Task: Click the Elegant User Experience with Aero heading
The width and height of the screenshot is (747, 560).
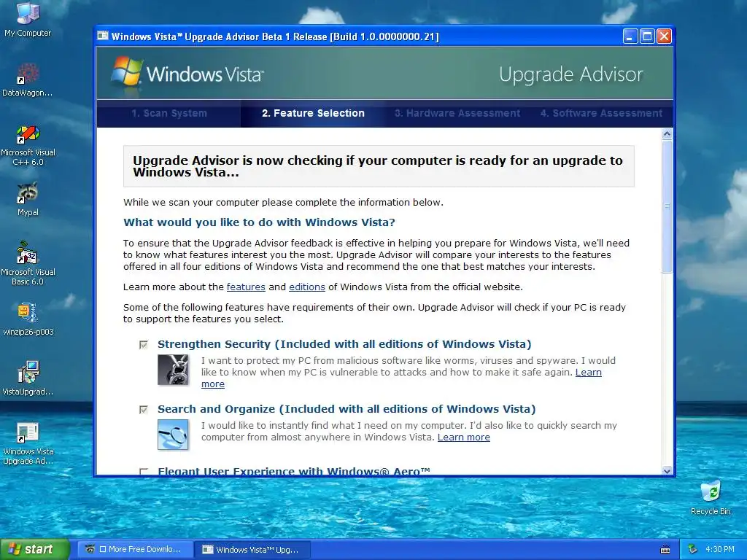Action: pos(294,471)
